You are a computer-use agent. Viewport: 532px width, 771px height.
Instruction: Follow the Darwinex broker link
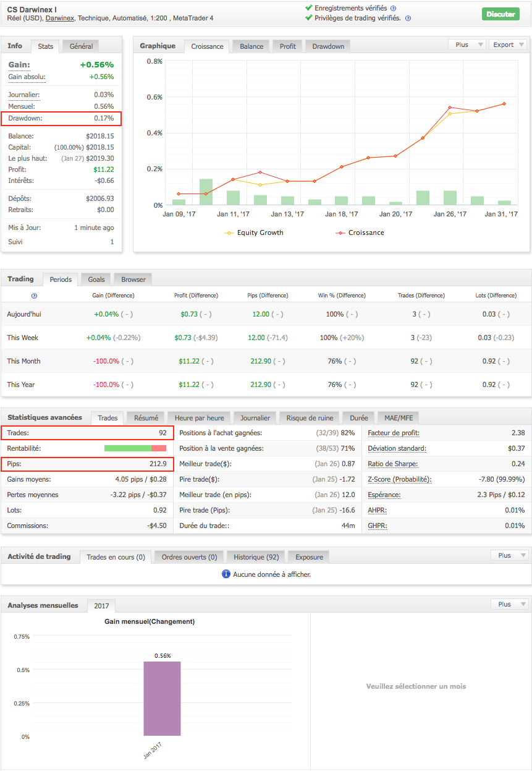(60, 19)
